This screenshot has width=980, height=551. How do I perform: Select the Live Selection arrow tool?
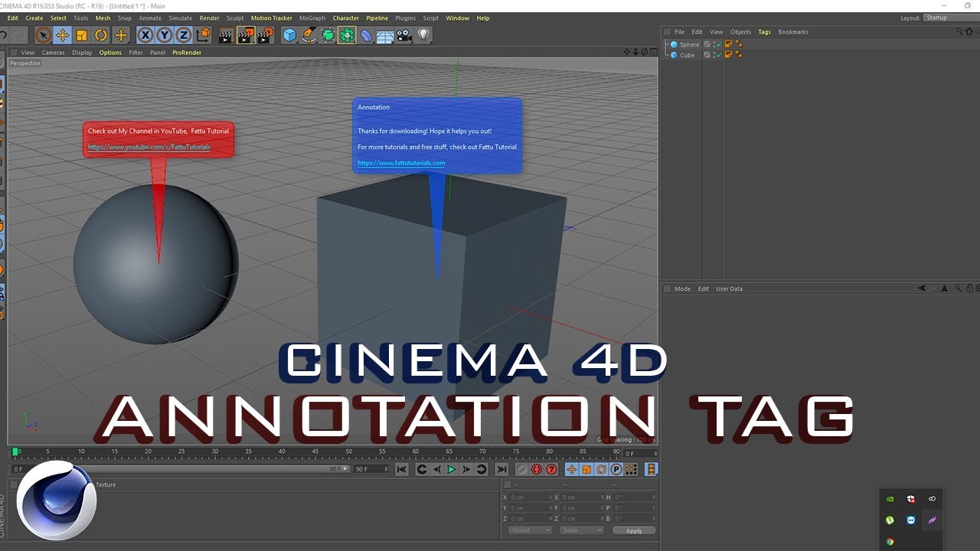click(x=44, y=35)
